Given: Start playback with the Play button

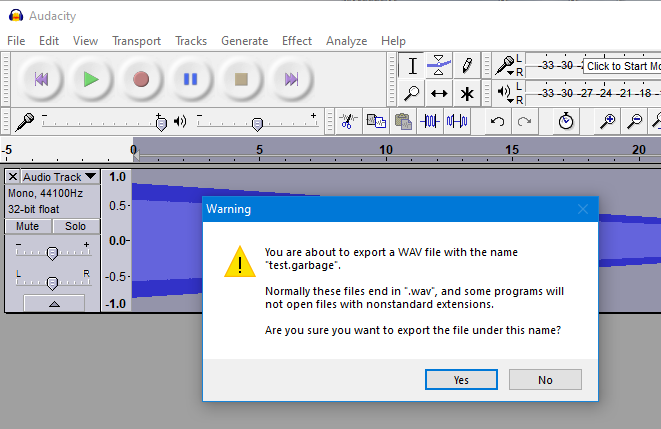Looking at the screenshot, I should [x=91, y=79].
